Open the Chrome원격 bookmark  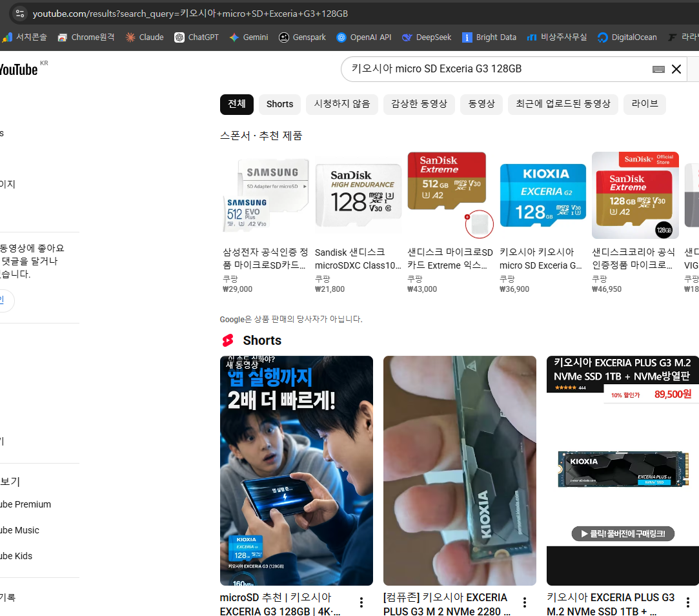(86, 37)
